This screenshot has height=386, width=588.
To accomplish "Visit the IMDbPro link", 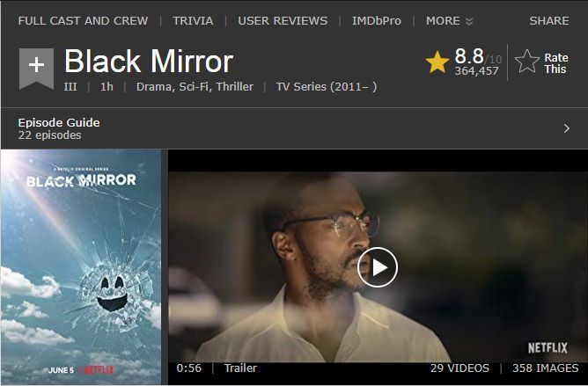I will (377, 20).
